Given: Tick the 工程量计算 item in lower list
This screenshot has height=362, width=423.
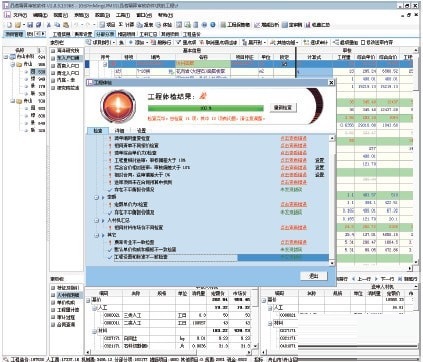Looking at the screenshot, I should pos(53,310).
